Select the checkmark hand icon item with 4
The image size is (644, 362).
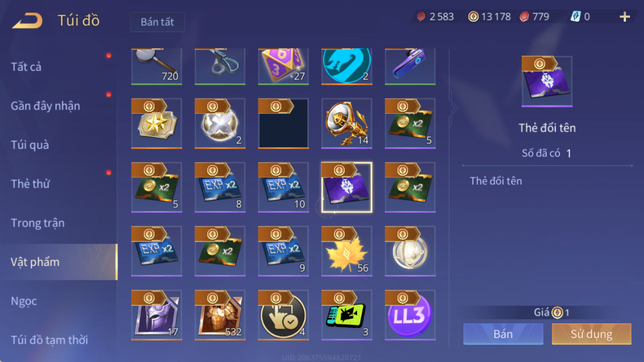click(283, 315)
